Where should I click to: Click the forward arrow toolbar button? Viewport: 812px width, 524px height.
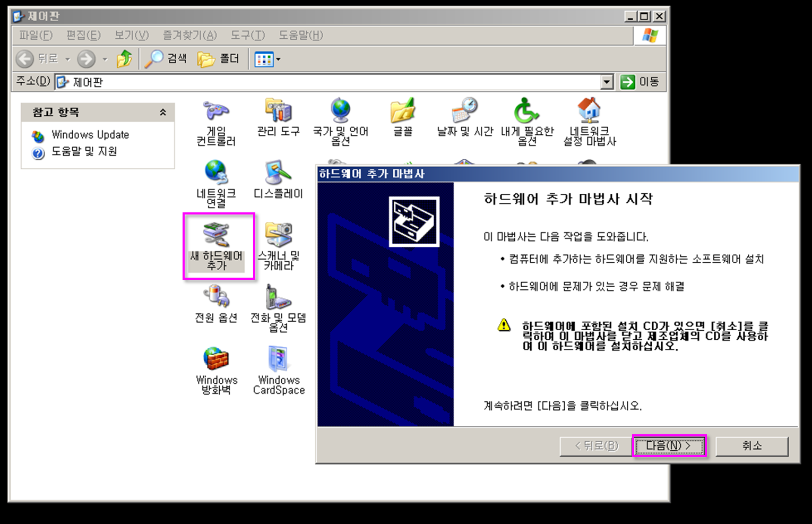(87, 58)
